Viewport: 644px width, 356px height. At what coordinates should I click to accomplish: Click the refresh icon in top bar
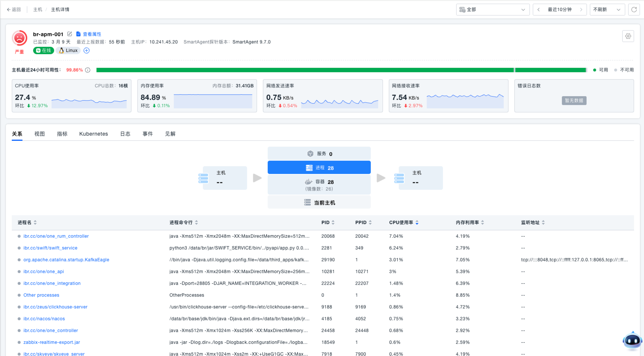pyautogui.click(x=634, y=10)
